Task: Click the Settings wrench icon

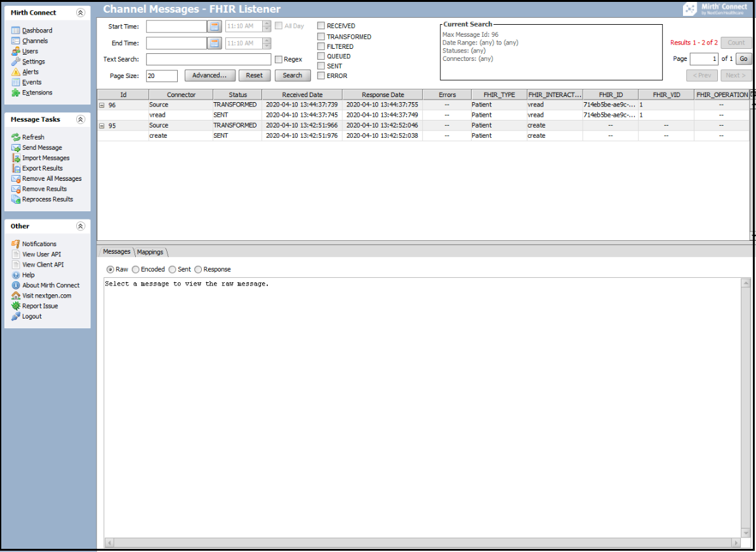Action: pyautogui.click(x=15, y=62)
